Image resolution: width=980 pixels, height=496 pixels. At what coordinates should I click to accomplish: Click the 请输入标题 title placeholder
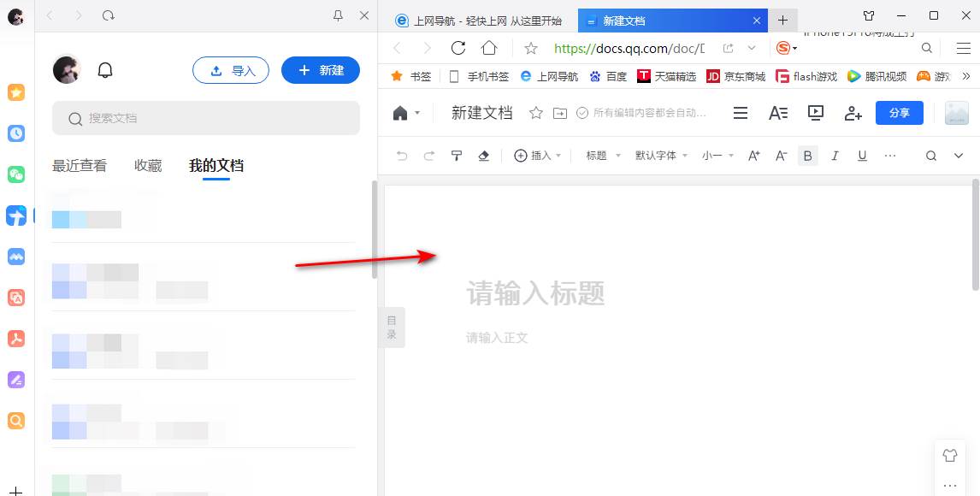(x=535, y=293)
